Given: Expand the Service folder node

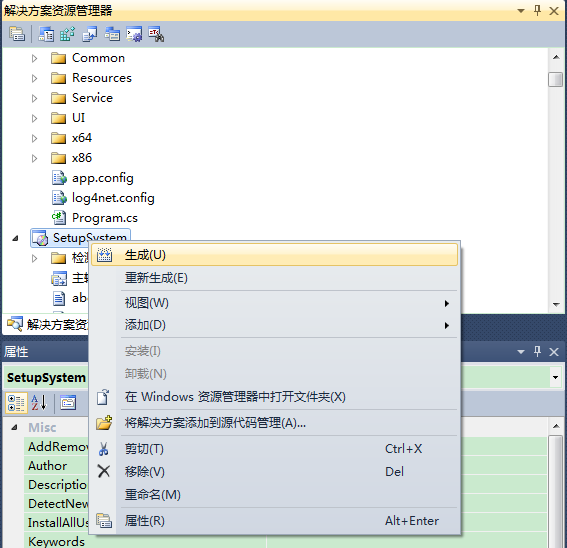Looking at the screenshot, I should (x=34, y=98).
